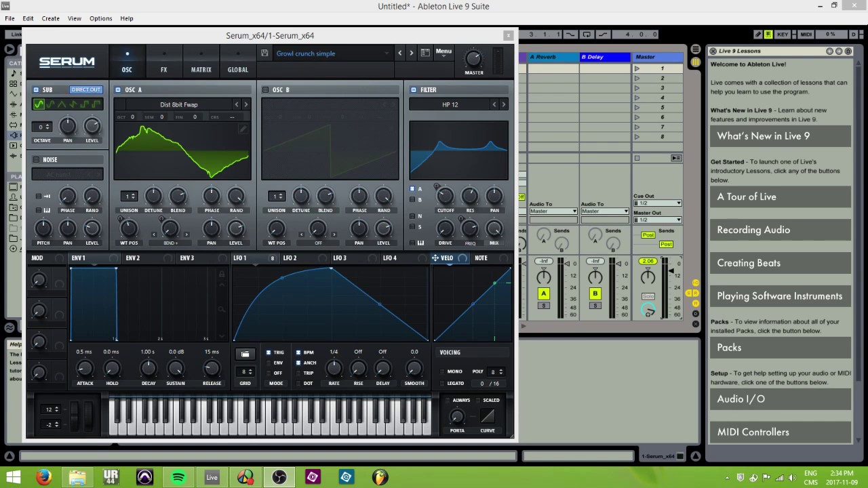Viewport: 868px width, 488px height.
Task: Click DIRECT OUT button in SUB
Action: coord(85,89)
